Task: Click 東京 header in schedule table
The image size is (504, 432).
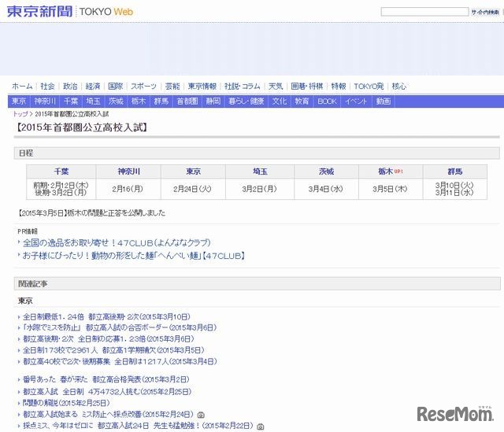Action: pyautogui.click(x=193, y=172)
